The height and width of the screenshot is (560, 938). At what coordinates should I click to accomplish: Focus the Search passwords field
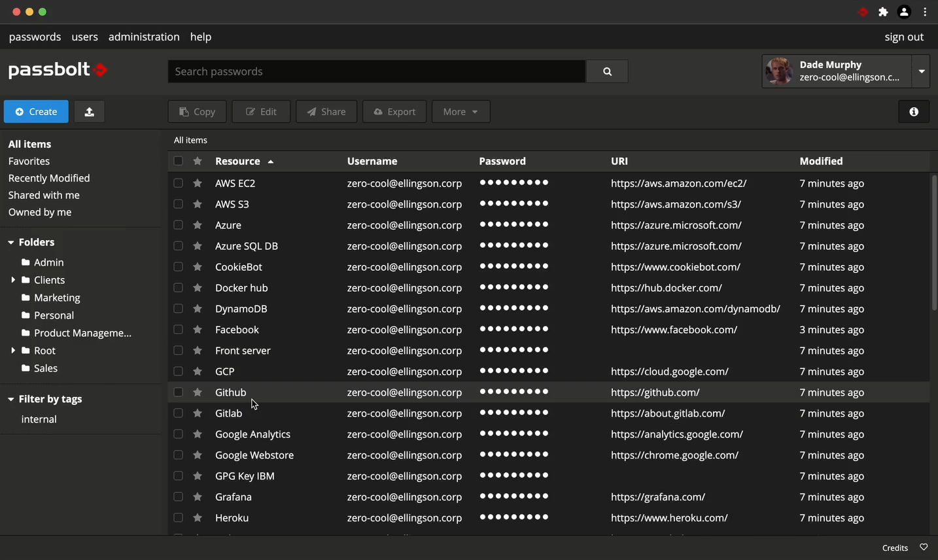pyautogui.click(x=377, y=71)
